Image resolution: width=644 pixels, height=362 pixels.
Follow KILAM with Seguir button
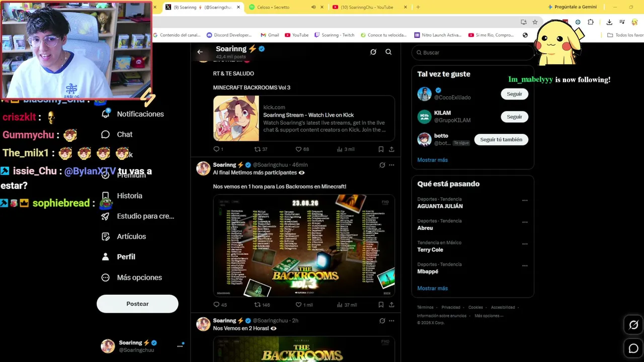(x=514, y=117)
